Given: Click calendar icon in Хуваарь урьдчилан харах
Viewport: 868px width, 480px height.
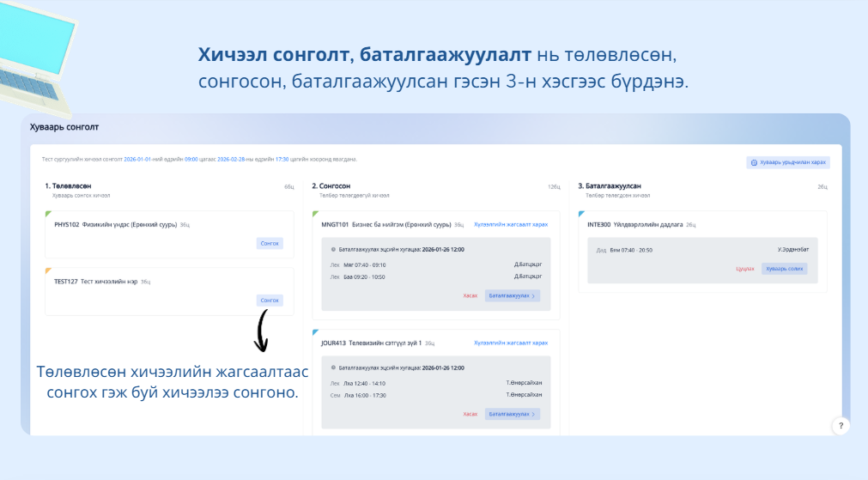Looking at the screenshot, I should click(755, 162).
